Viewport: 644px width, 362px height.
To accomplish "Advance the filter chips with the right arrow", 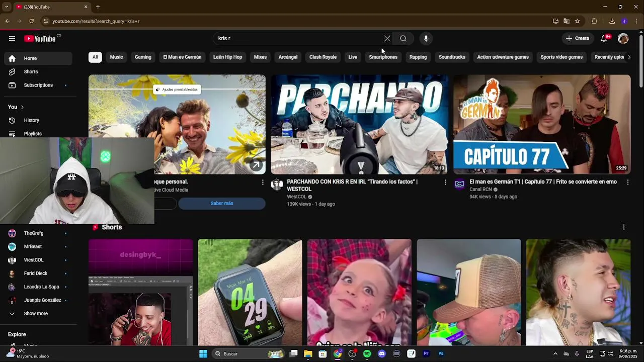I will point(629,57).
